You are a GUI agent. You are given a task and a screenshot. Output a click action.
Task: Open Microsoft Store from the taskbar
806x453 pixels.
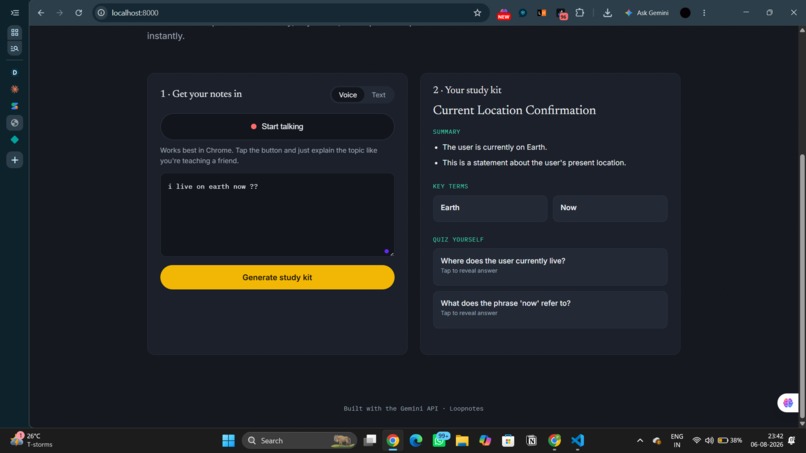click(508, 440)
